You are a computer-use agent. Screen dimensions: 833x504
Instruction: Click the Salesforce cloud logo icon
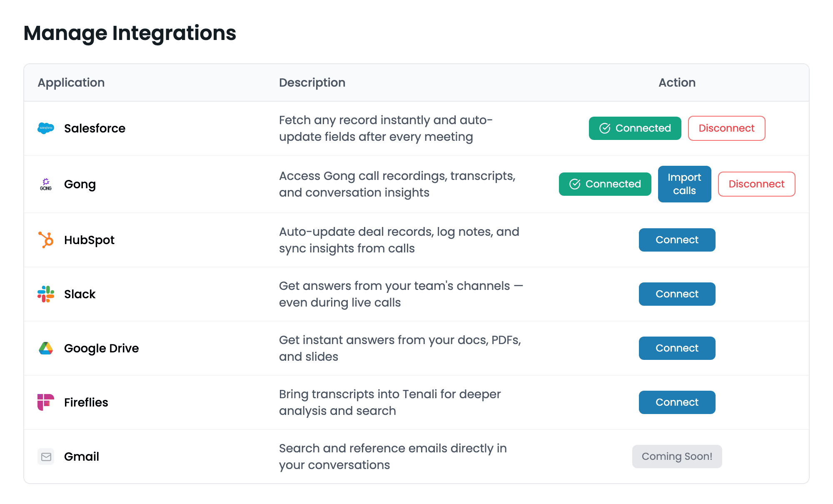click(46, 128)
